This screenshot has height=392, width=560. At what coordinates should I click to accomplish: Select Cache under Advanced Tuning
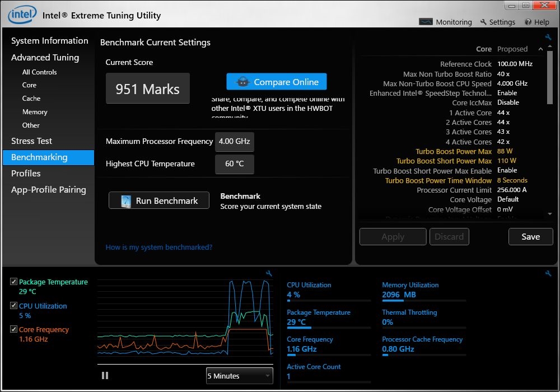click(31, 98)
